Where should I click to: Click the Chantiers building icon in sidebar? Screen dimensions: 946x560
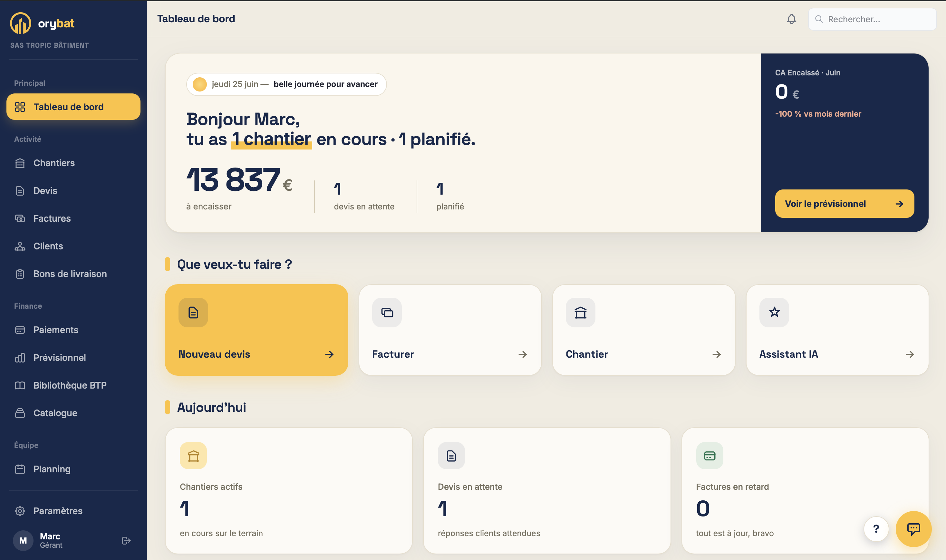(x=20, y=163)
